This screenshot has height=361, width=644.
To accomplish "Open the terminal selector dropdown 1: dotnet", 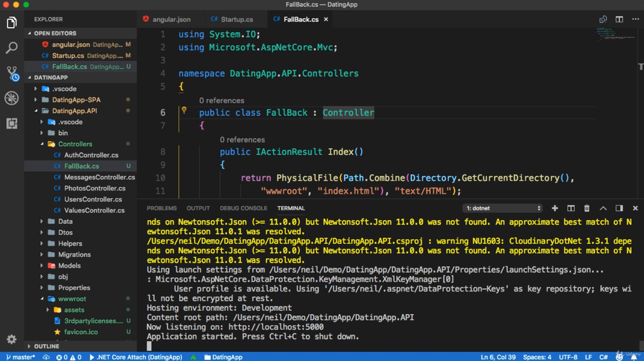I will click(503, 208).
